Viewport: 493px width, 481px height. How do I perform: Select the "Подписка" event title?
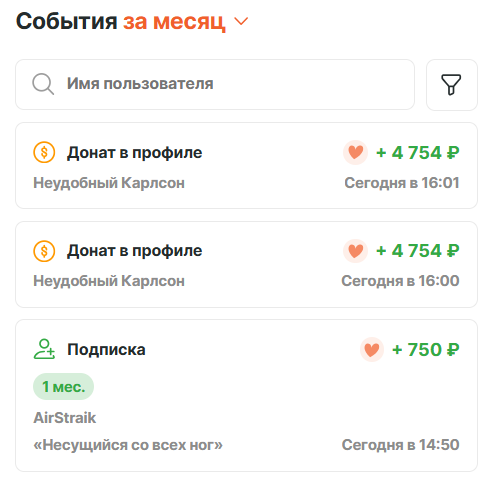(106, 350)
